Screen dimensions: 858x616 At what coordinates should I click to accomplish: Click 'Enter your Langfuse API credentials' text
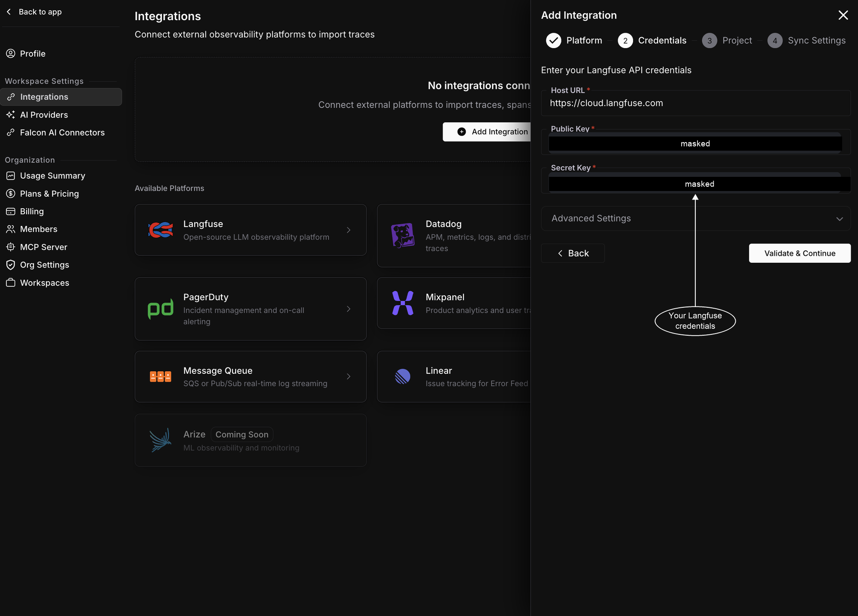[x=616, y=70]
